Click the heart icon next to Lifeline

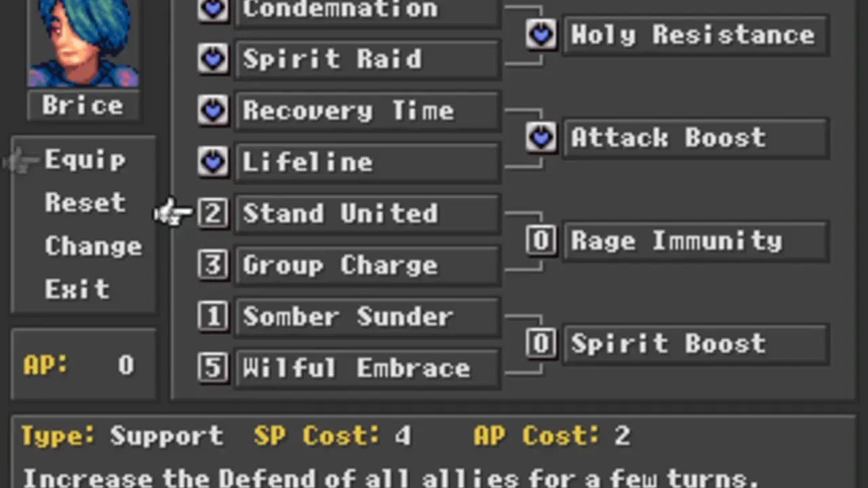click(214, 162)
